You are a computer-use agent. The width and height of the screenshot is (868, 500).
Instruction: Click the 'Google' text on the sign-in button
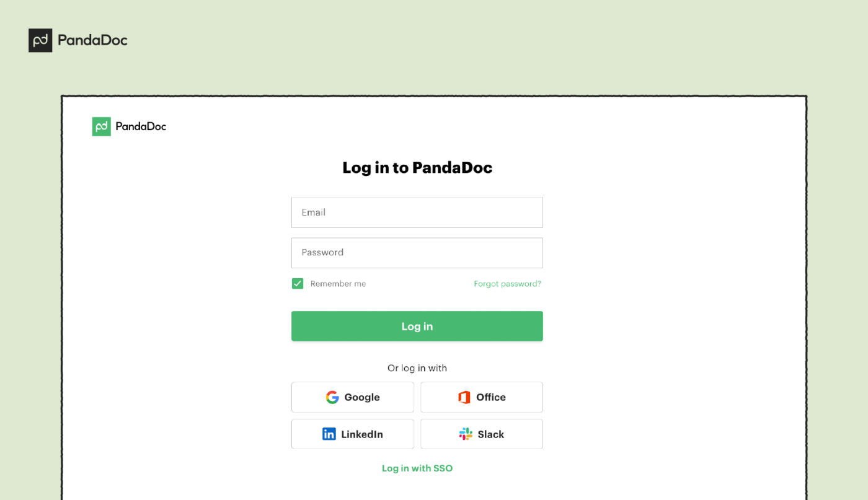coord(362,397)
